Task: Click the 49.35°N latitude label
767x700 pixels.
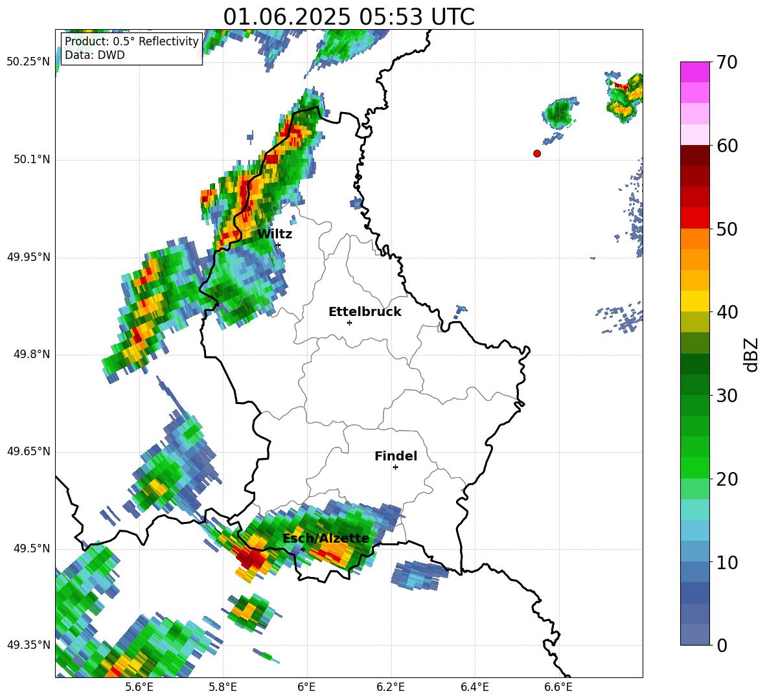Action: [29, 645]
